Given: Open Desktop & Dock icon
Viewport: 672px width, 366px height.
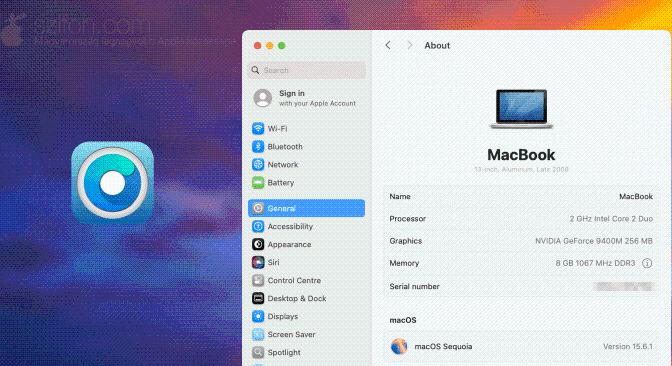Looking at the screenshot, I should click(258, 298).
